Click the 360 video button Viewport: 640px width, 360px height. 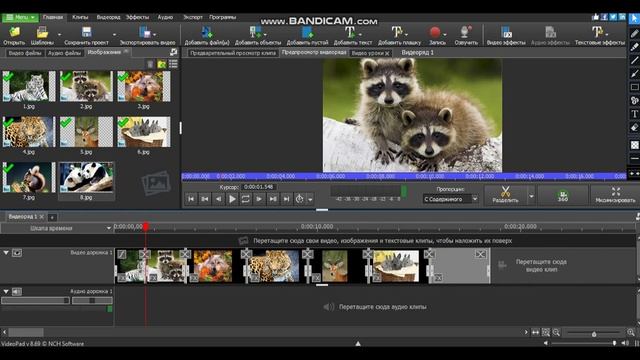coord(563,195)
